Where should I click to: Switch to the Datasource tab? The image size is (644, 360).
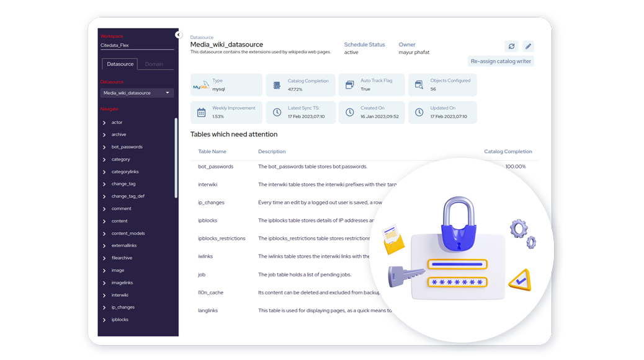tap(120, 64)
